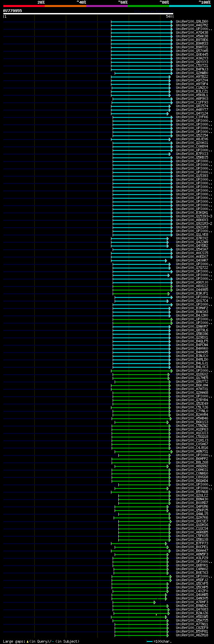Click label UniRef100_Q2H7K6
This screenshot has height=644, width=214.
(x=192, y=518)
